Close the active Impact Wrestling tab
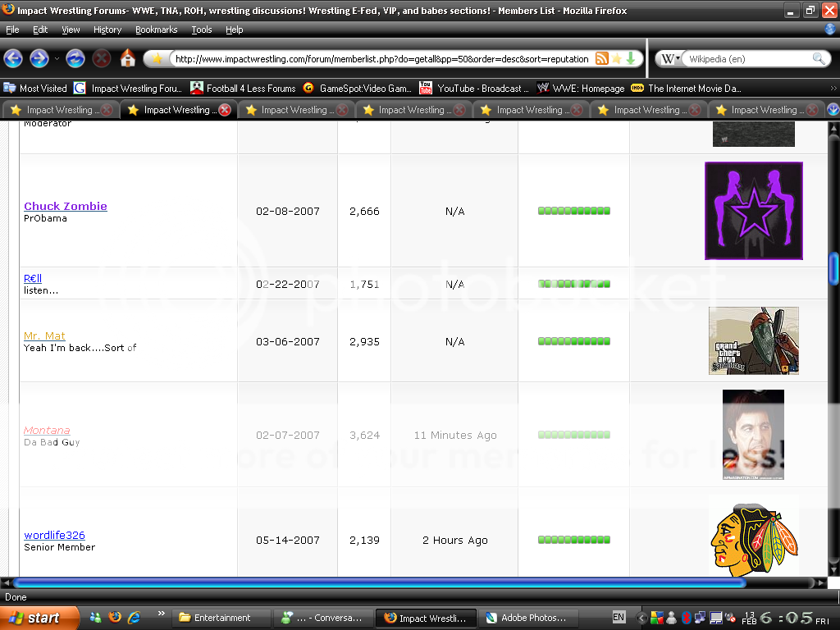This screenshot has height=630, width=840. click(x=225, y=110)
